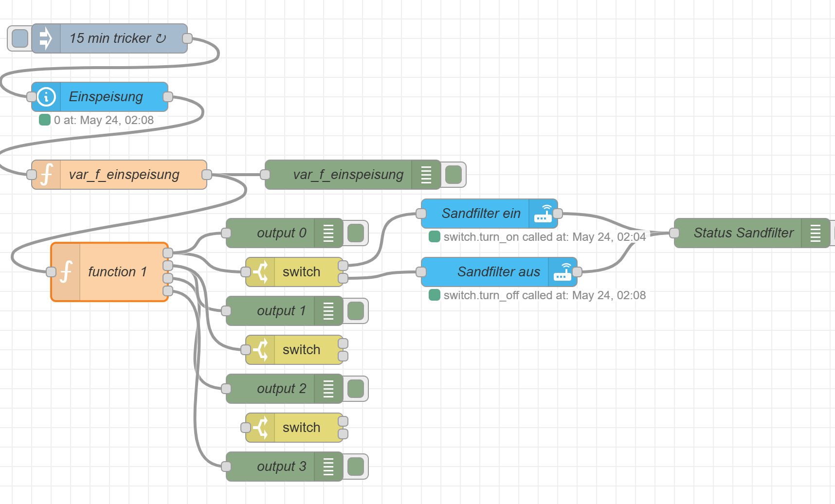Click the Sandfilter ein service call icon
This screenshot has height=504, width=835.
(543, 214)
